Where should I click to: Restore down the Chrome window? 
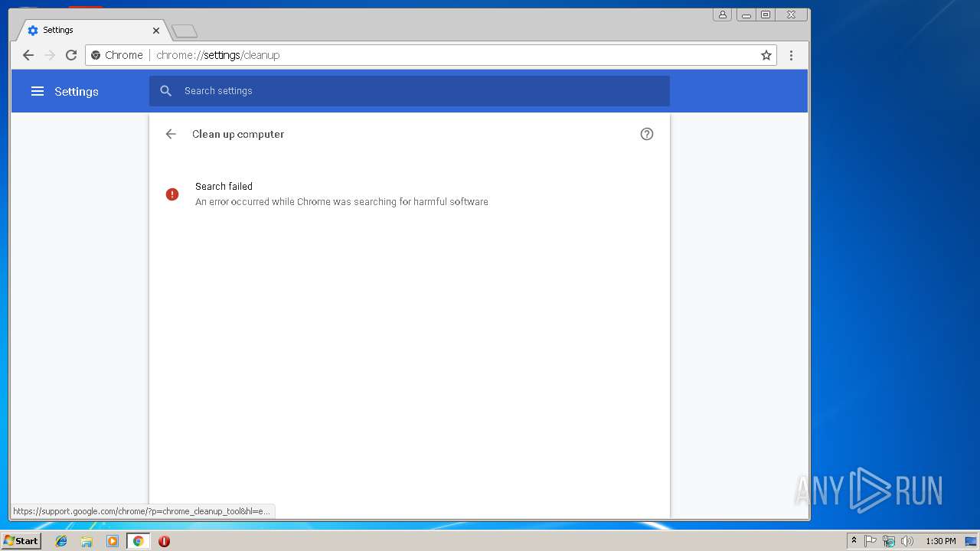[766, 15]
